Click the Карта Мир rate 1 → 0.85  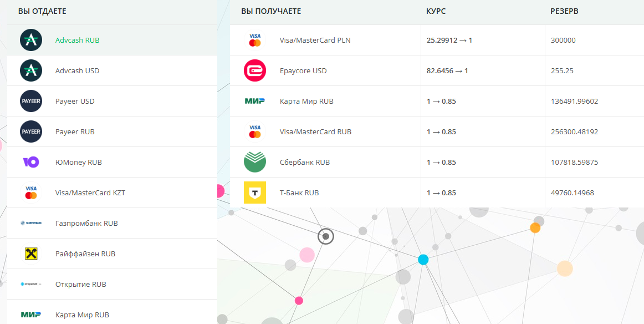pyautogui.click(x=441, y=101)
